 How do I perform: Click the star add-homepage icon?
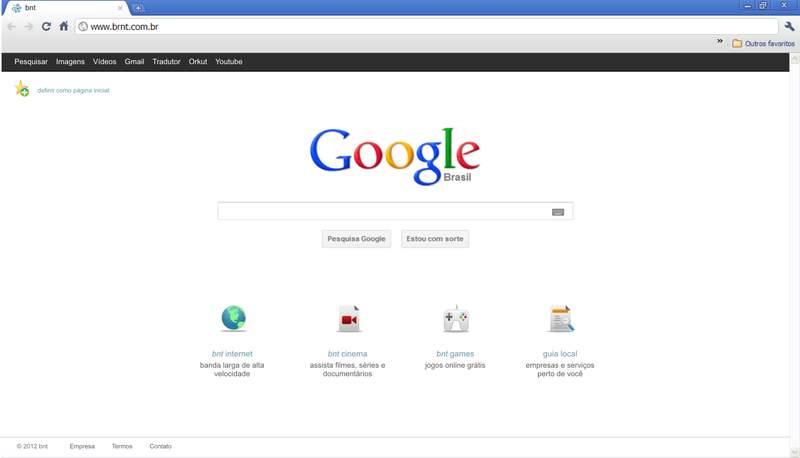21,89
